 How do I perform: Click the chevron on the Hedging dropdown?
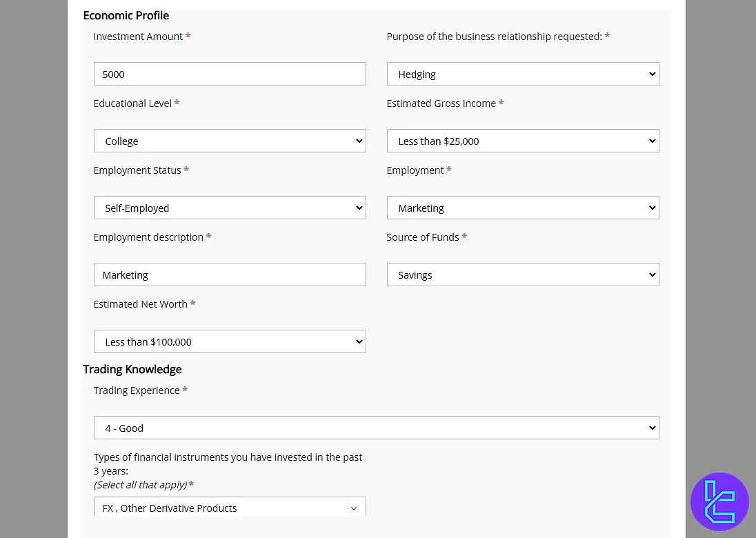tap(652, 74)
